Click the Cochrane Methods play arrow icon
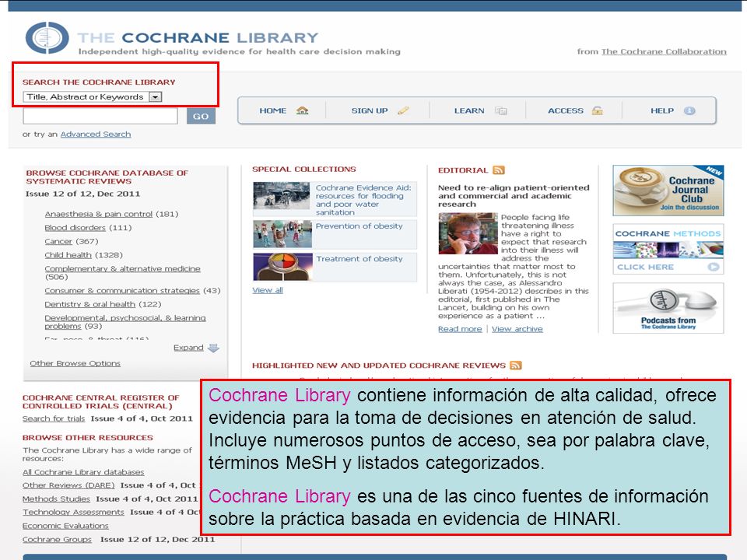This screenshot has height=560, width=747. (x=713, y=267)
